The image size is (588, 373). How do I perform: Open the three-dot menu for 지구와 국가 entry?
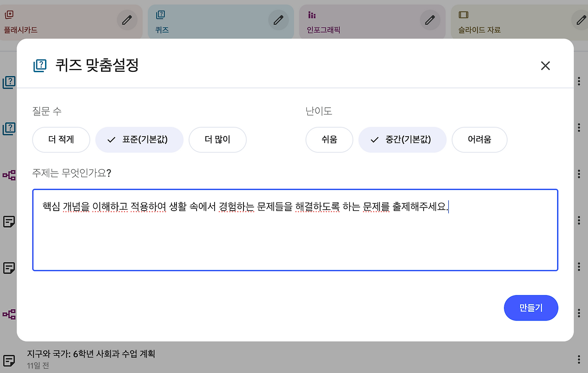[x=579, y=360]
